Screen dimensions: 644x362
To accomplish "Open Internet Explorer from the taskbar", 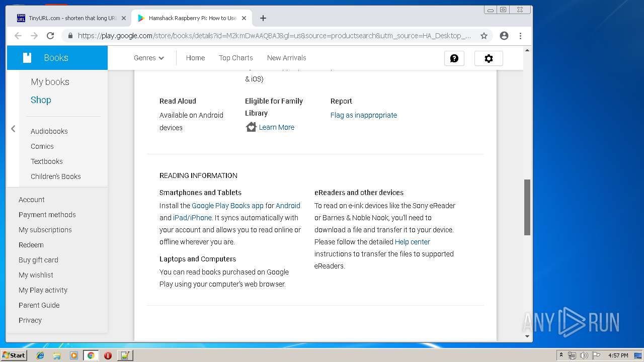I will [x=40, y=355].
